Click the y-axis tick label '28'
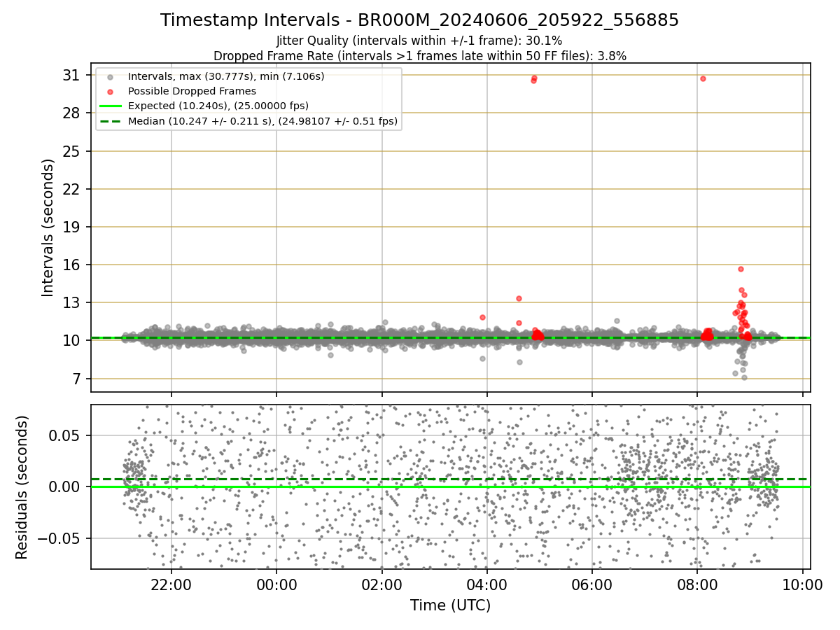The image size is (840, 630). [72, 113]
